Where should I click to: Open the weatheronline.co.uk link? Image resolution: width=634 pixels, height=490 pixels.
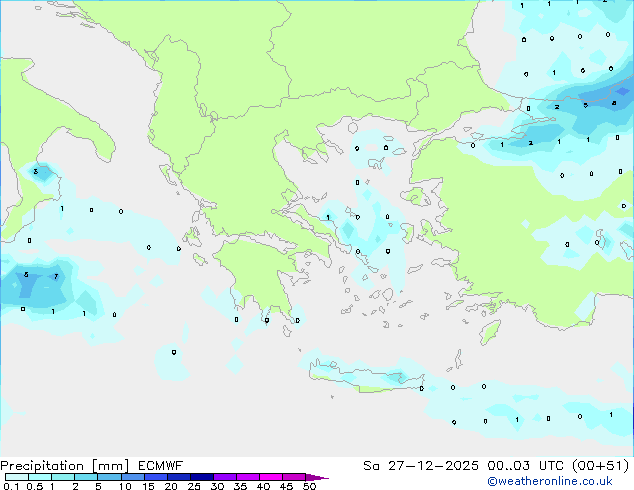pos(550,481)
